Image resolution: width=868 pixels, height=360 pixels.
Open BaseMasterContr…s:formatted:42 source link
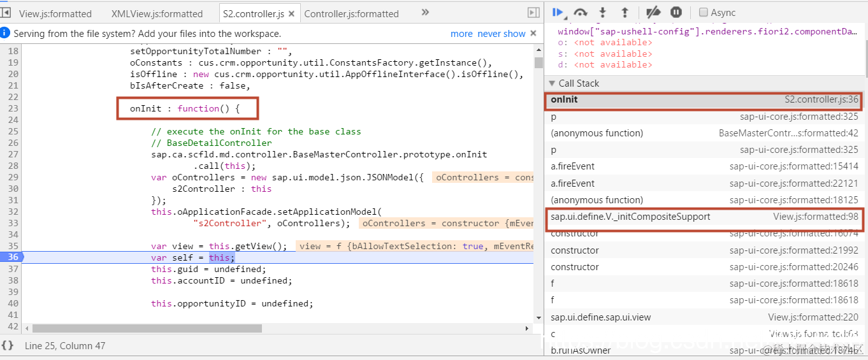[x=788, y=133]
